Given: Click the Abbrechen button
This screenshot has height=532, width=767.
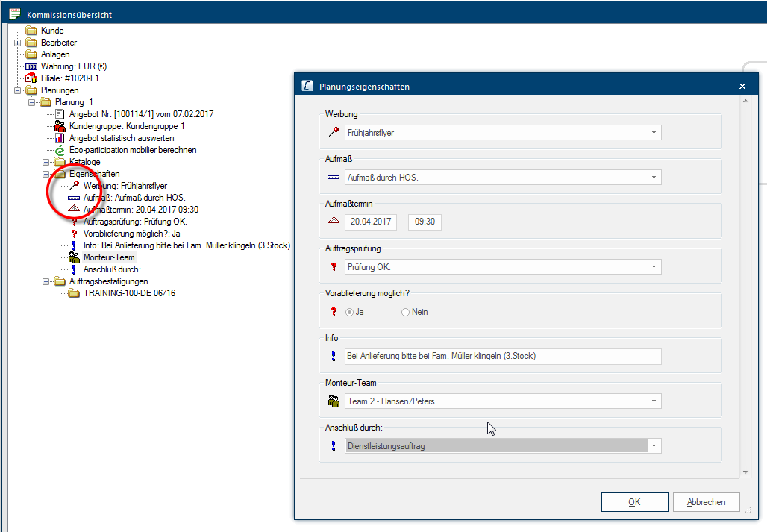Looking at the screenshot, I should tap(706, 502).
